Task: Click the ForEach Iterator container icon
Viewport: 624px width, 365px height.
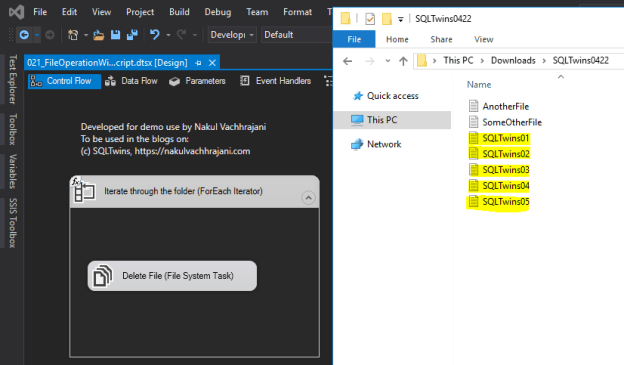Action: tap(84, 191)
